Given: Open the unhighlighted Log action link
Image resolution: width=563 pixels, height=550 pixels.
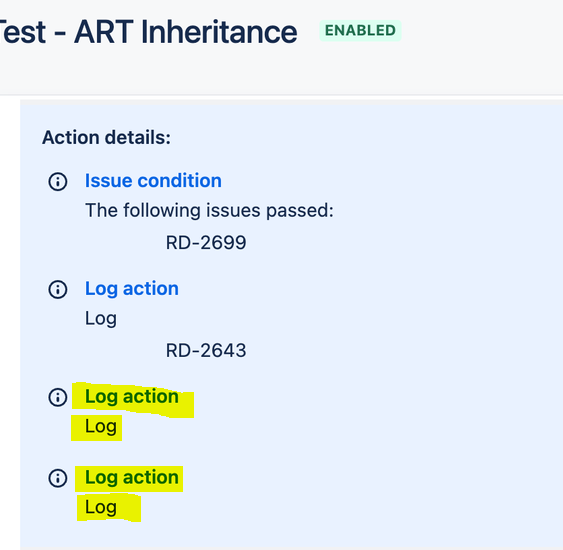Looking at the screenshot, I should (x=132, y=289).
